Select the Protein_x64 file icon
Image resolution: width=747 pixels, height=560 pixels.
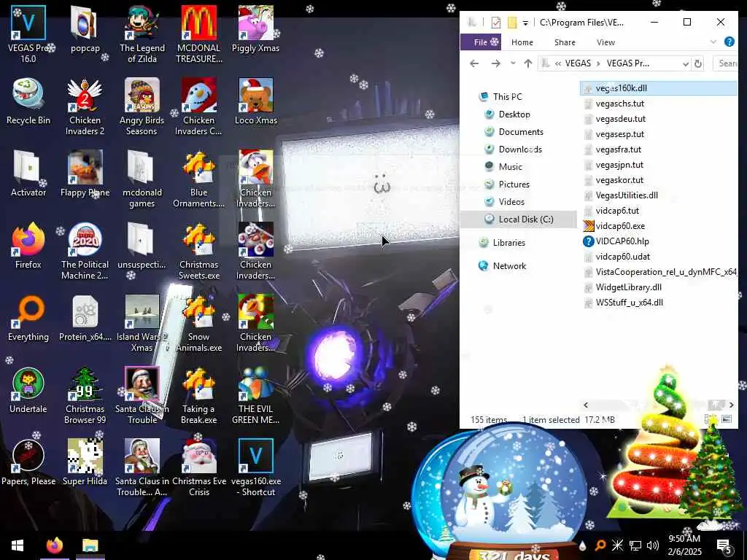85,318
